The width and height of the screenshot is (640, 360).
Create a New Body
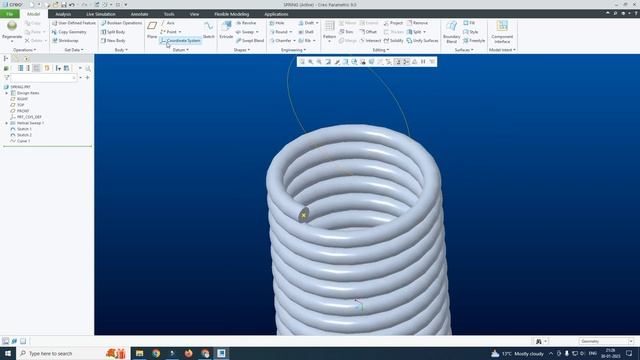113,40
